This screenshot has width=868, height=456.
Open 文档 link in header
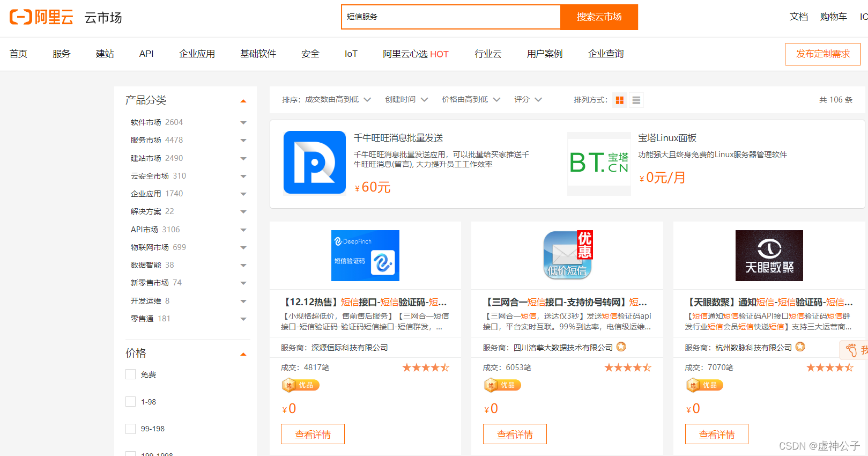point(799,17)
